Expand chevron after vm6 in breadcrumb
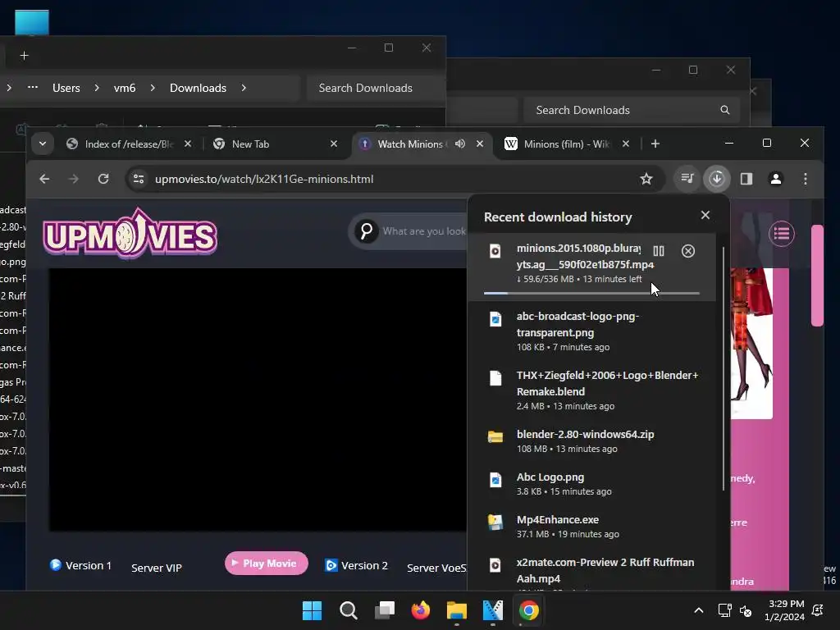 coord(153,88)
